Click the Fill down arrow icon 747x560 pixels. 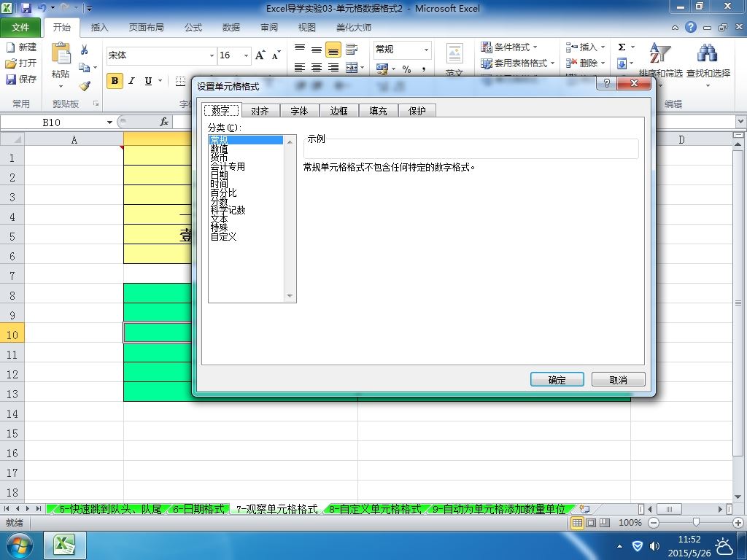(x=622, y=63)
